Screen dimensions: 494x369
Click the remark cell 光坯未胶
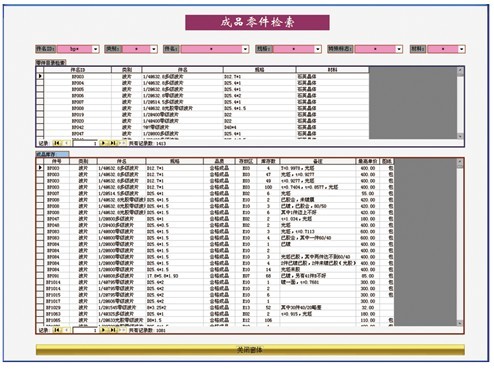tap(318, 269)
